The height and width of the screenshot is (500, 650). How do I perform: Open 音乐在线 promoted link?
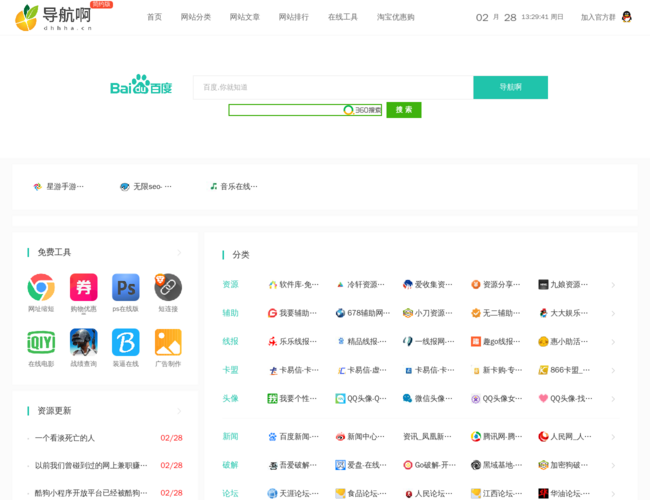pos(234,187)
